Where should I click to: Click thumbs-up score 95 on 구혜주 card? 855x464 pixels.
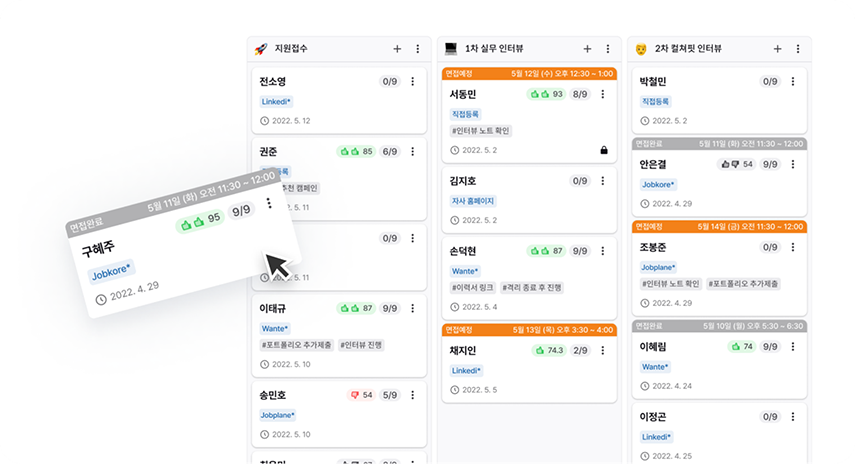(x=199, y=220)
